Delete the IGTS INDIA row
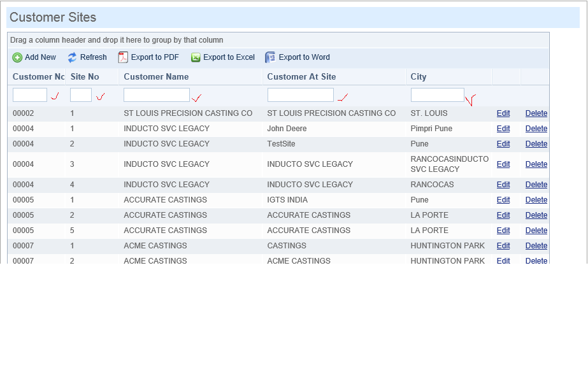The width and height of the screenshot is (588, 391). pos(536,200)
